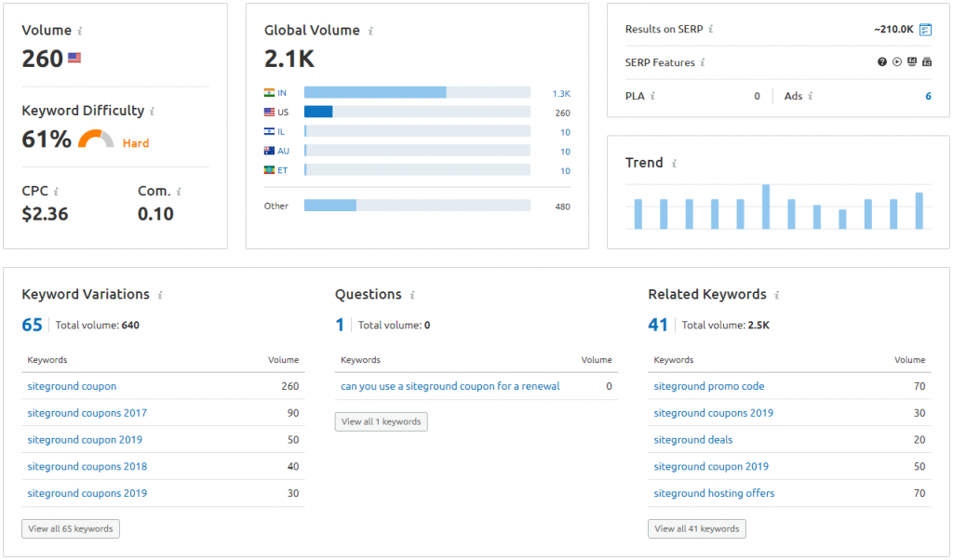The height and width of the screenshot is (560, 953).
Task: Click the tallest bar in Trend chart
Action: (766, 207)
